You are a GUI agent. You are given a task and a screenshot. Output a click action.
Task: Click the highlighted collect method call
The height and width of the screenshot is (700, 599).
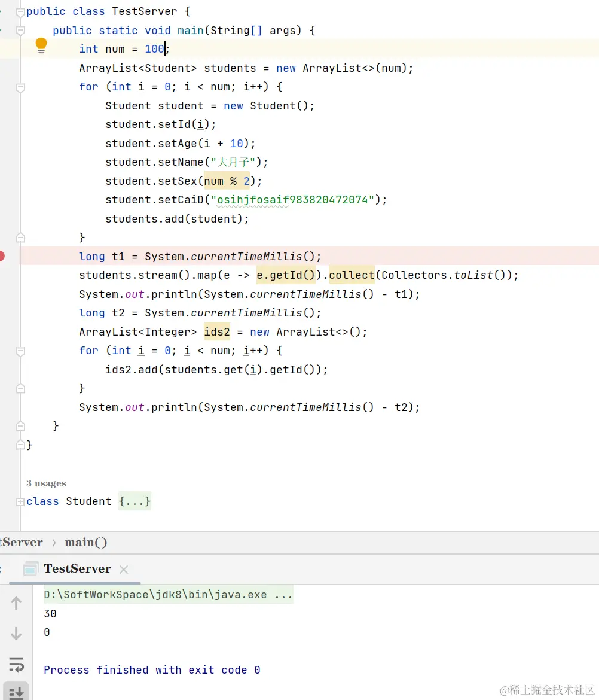pyautogui.click(x=352, y=275)
